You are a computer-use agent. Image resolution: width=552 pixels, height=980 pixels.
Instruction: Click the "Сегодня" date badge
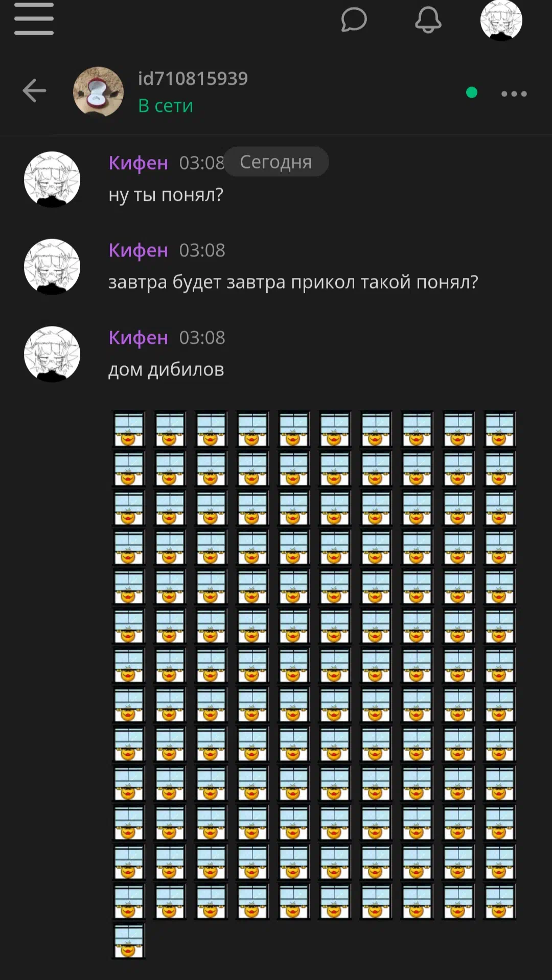[276, 161]
